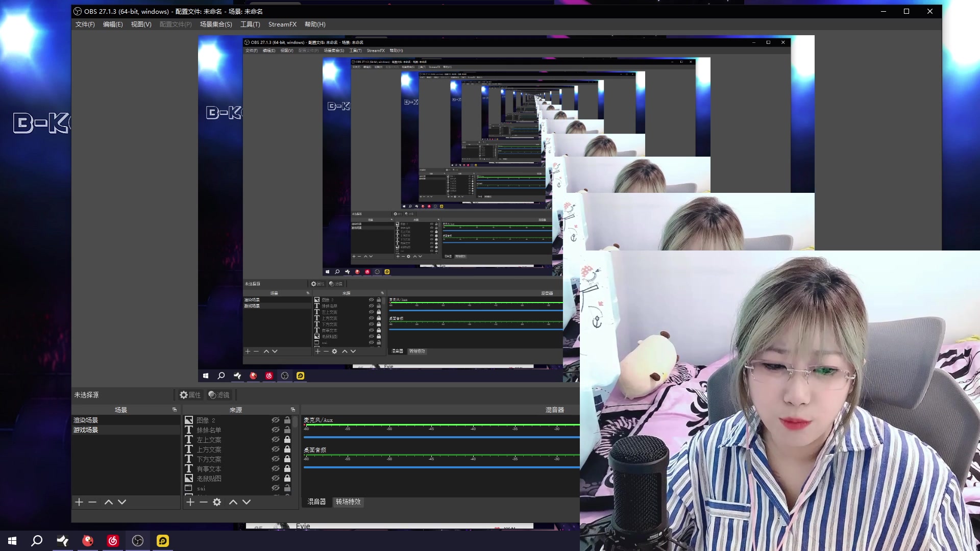Toggle lock on 下方文案 source

pos(287,459)
